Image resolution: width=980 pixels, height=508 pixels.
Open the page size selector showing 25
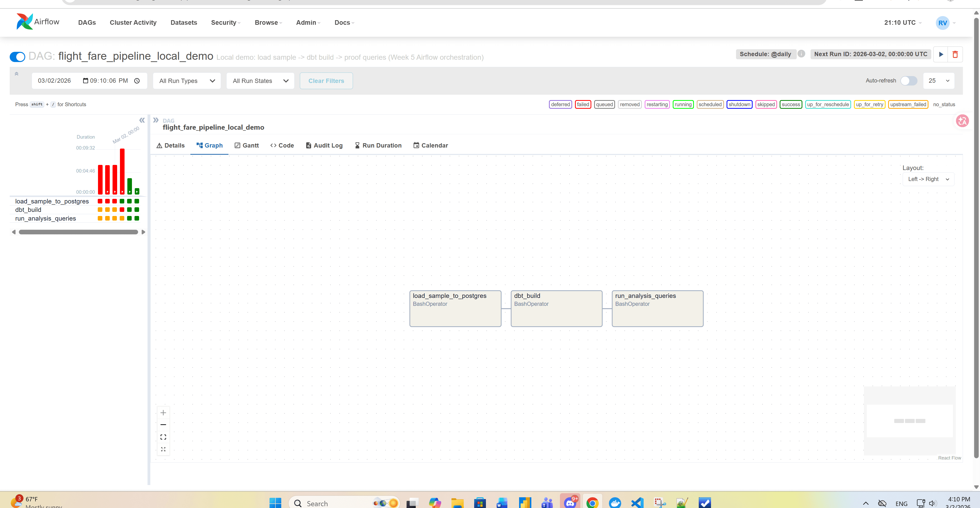tap(939, 80)
